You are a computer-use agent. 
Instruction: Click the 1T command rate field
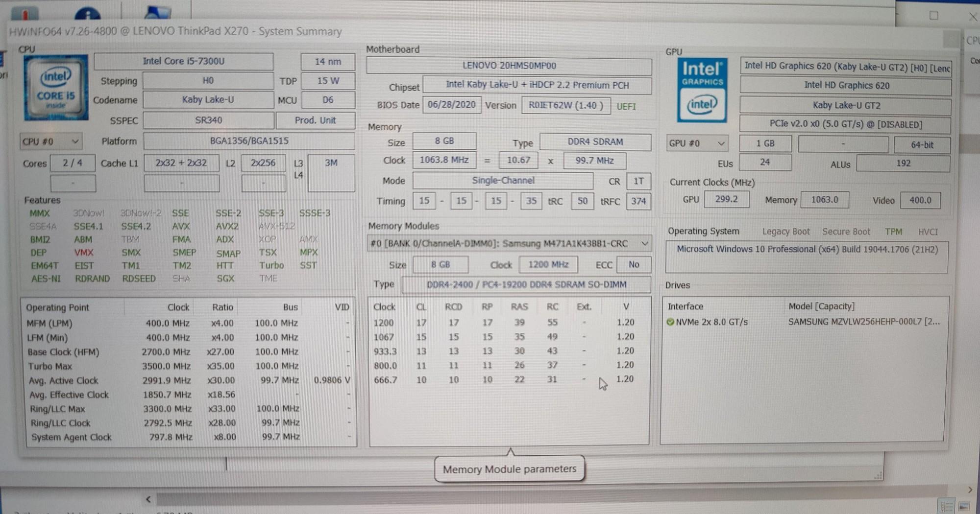point(638,181)
